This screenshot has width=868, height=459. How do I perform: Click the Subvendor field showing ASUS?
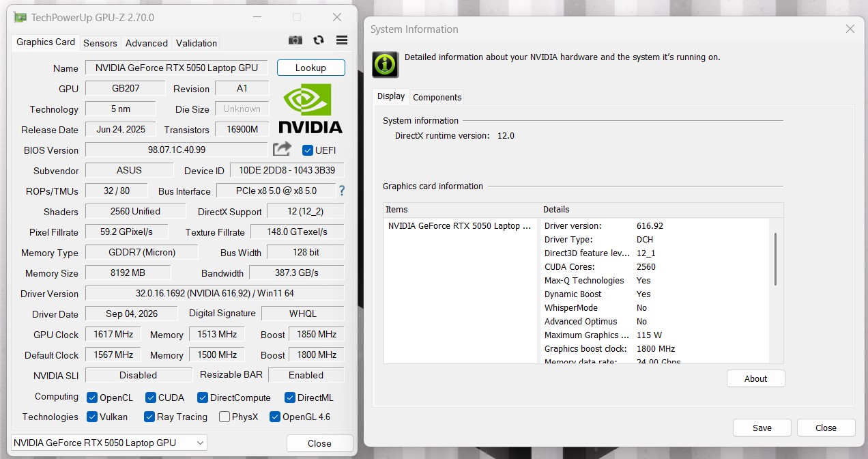[x=129, y=170]
